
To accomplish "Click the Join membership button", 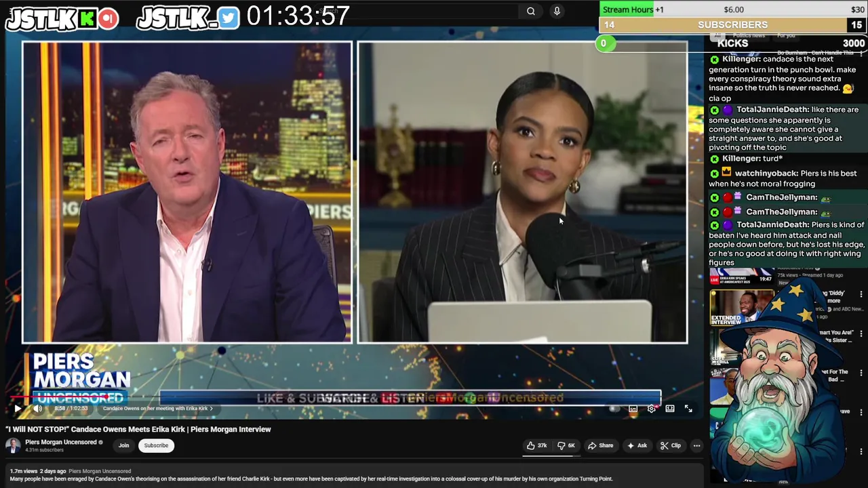I will [123, 445].
